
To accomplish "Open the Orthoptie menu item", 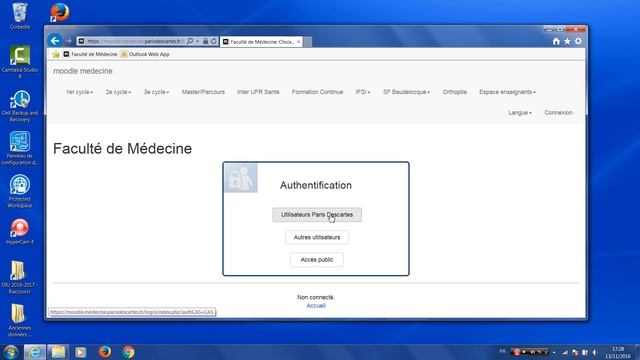I will [x=455, y=92].
